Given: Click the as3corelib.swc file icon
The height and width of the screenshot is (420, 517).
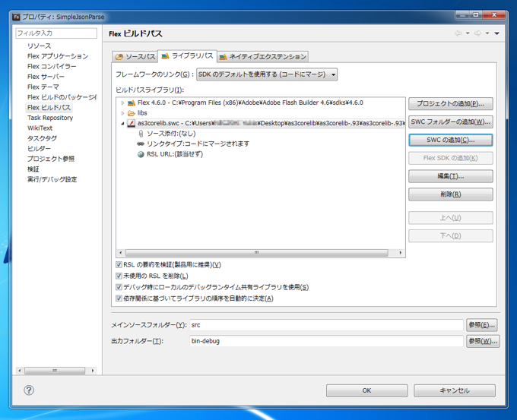Looking at the screenshot, I should click(x=132, y=123).
